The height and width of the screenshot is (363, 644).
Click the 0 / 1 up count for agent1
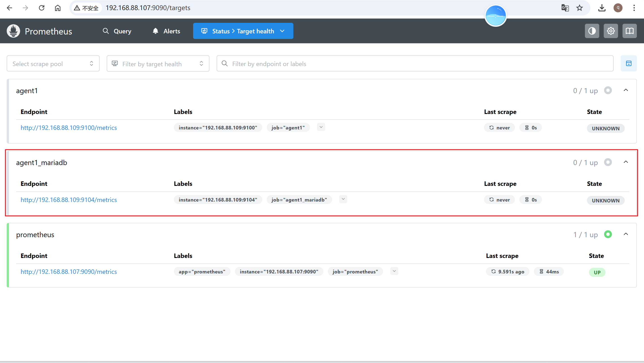[x=586, y=90]
